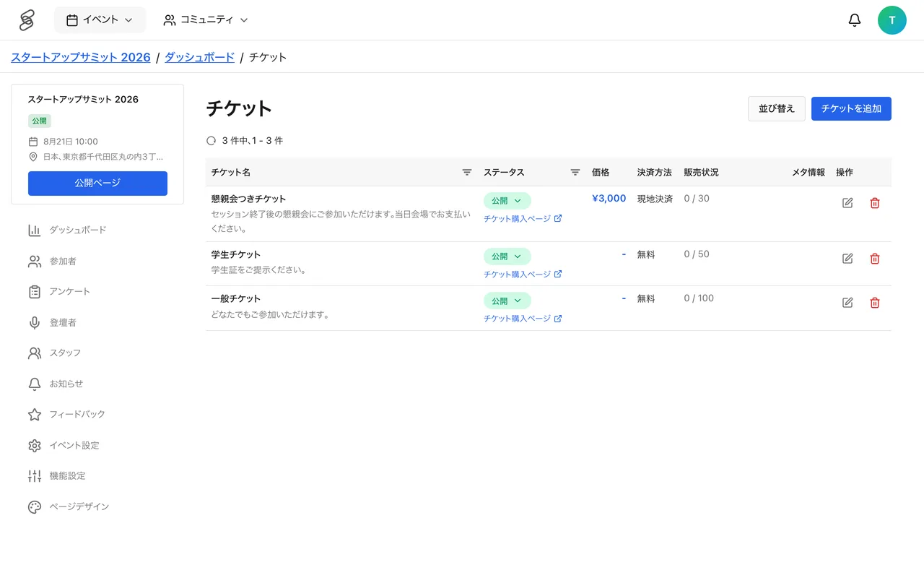
Task: Edit the 学生チケット row
Action: (x=847, y=259)
